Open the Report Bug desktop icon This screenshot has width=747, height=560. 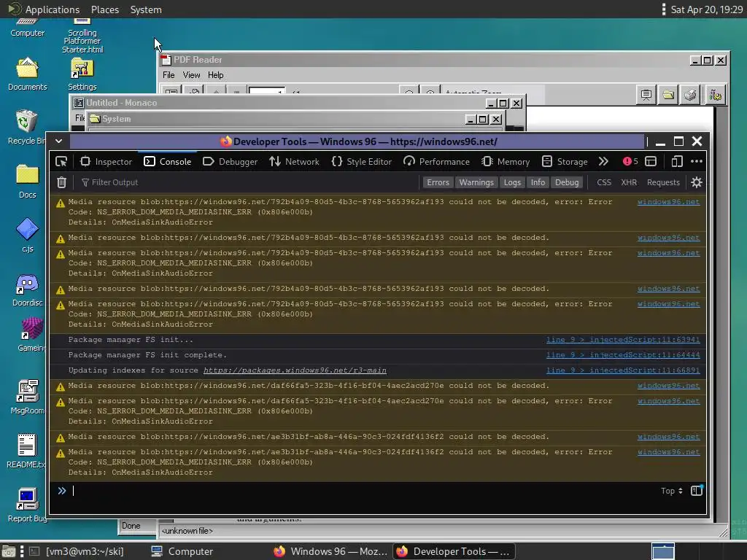pyautogui.click(x=27, y=505)
